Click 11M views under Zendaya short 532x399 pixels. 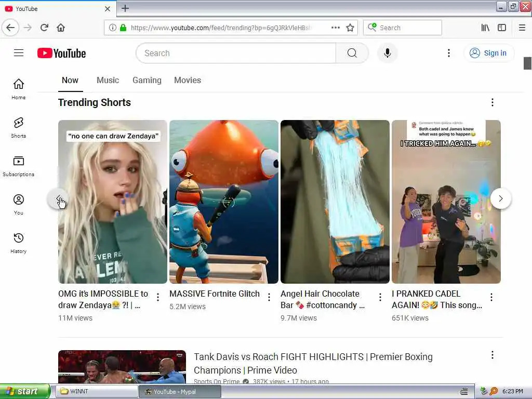pos(75,318)
